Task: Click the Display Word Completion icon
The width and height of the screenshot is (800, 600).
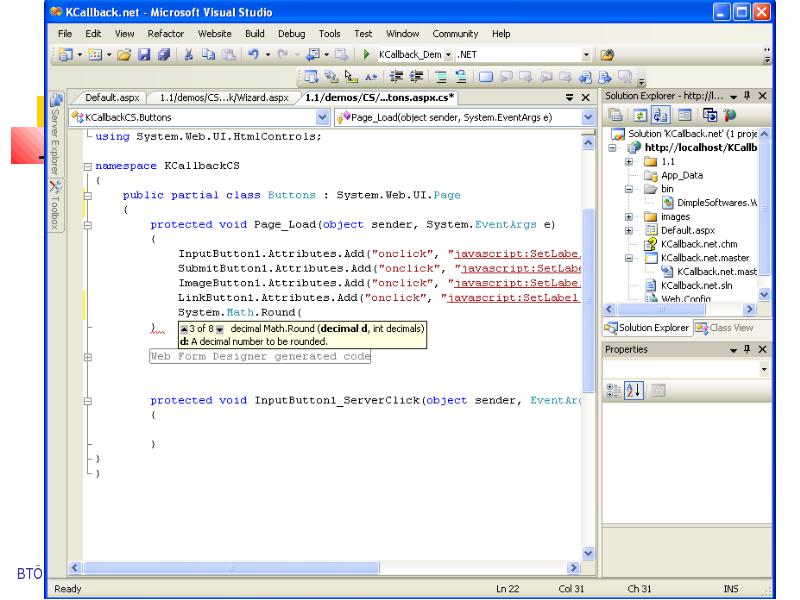Action: pos(371,77)
